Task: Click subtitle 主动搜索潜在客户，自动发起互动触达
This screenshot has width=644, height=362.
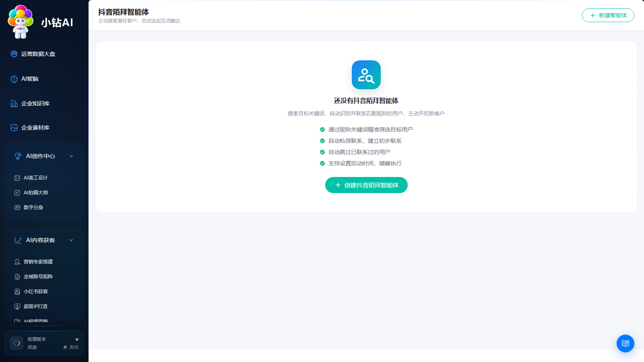Action: (139, 21)
